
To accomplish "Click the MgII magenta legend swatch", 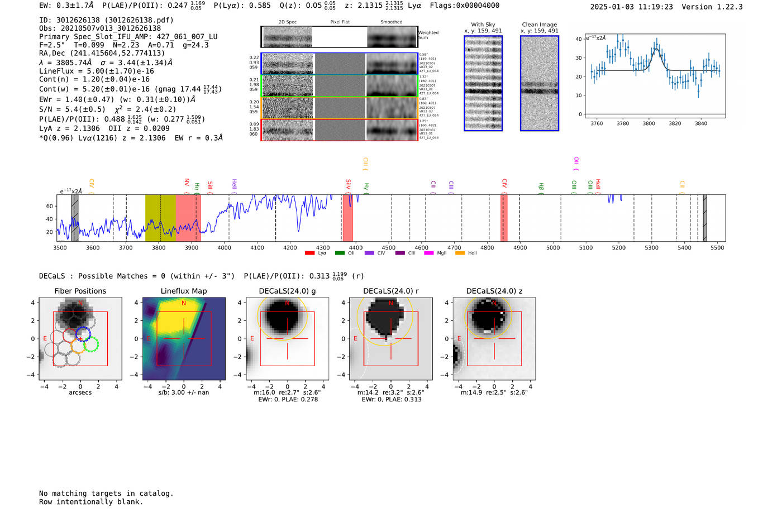I will pyautogui.click(x=428, y=253).
